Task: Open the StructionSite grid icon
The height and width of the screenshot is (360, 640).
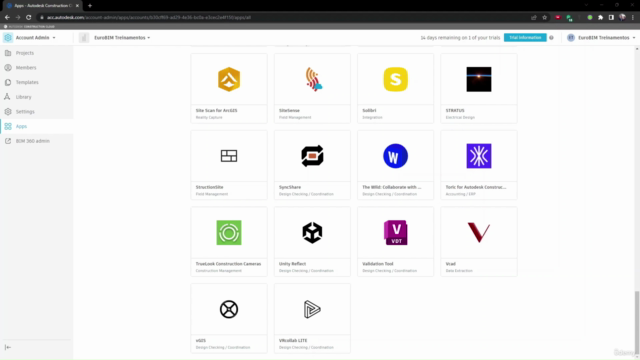Action: (229, 156)
